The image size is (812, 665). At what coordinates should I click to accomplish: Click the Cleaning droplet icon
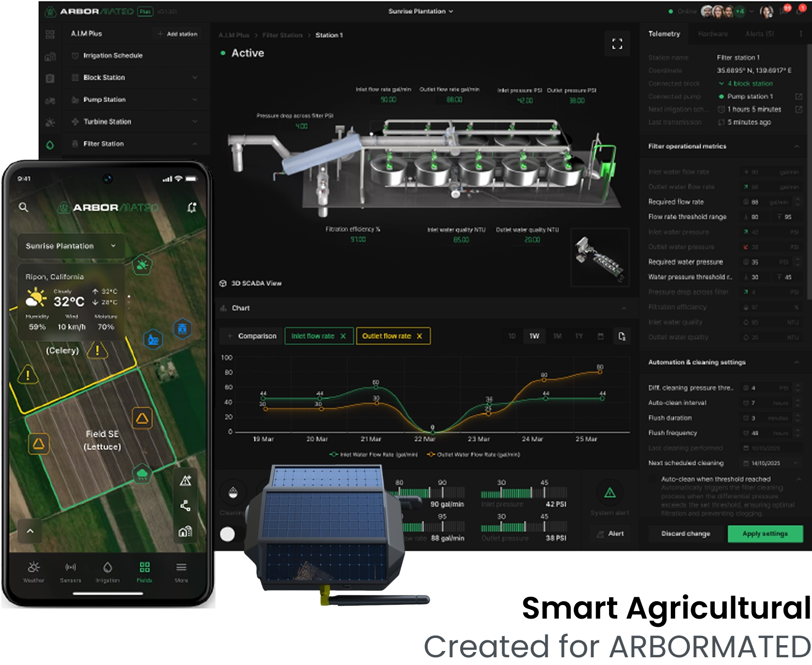pos(233,492)
